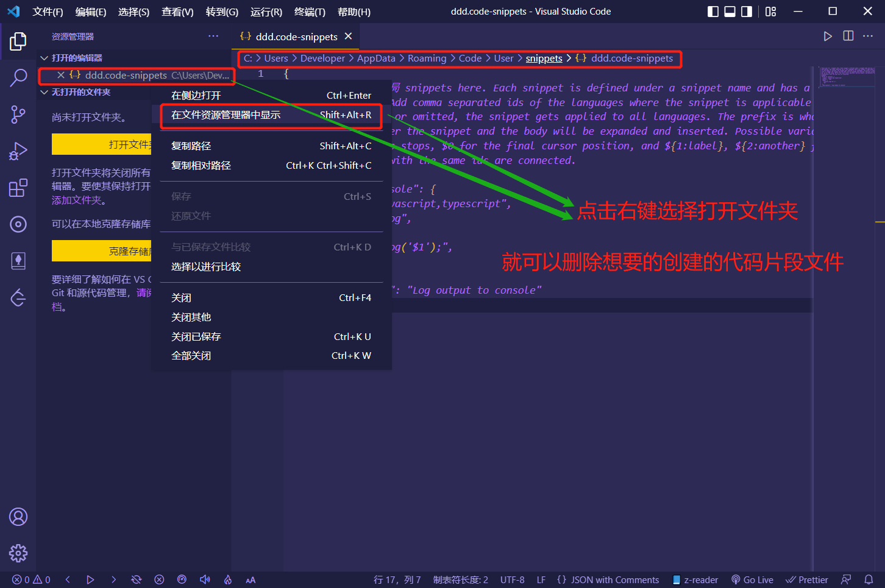
Task: Toggle bottom panel visibility
Action: pyautogui.click(x=730, y=12)
